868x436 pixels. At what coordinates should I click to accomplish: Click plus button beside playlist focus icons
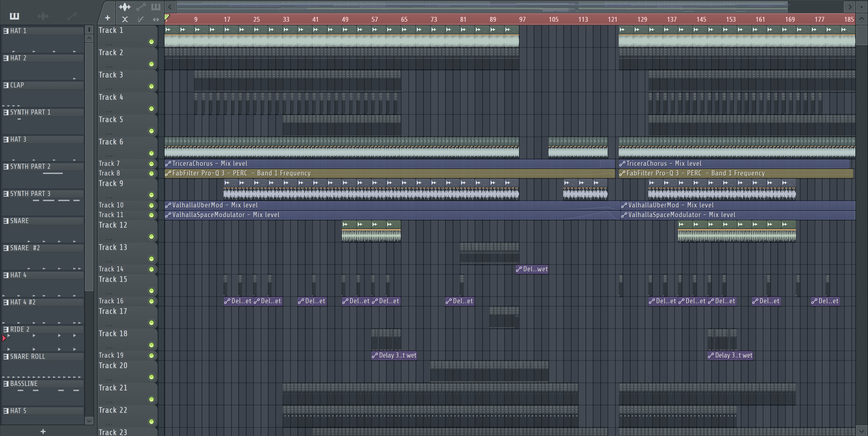(108, 18)
